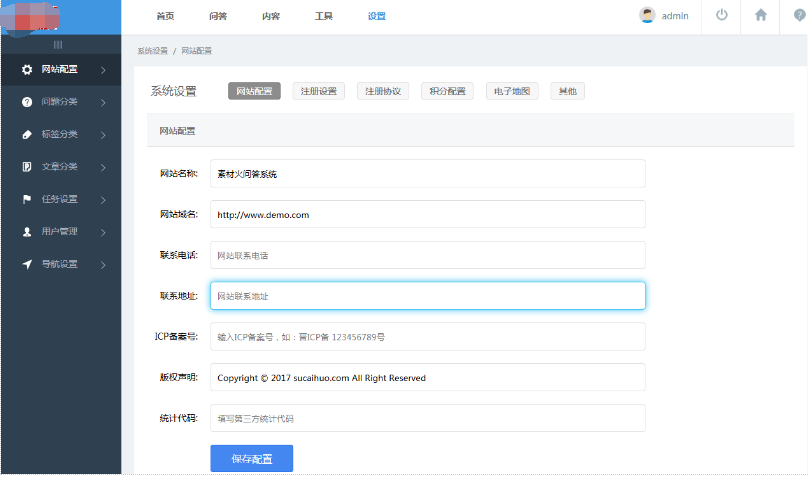This screenshot has height=478, width=808.
Task: Select the 文章分类 sidebar label
Action: click(59, 167)
